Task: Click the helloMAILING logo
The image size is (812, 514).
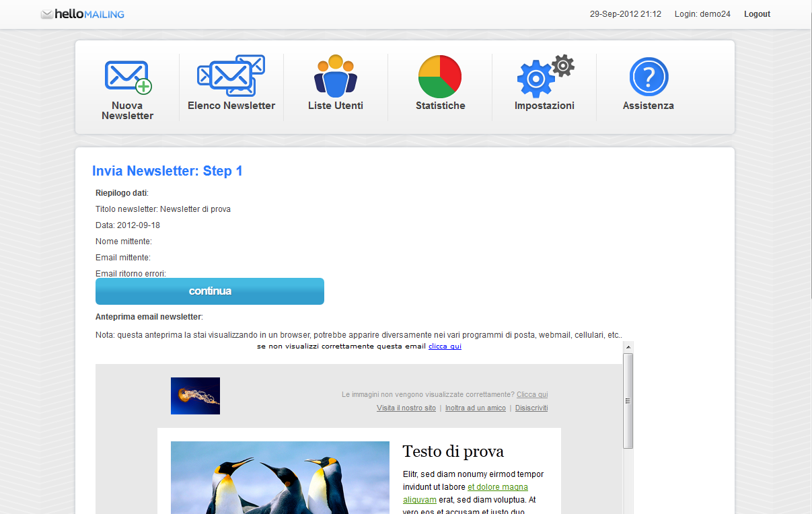Action: (x=83, y=14)
